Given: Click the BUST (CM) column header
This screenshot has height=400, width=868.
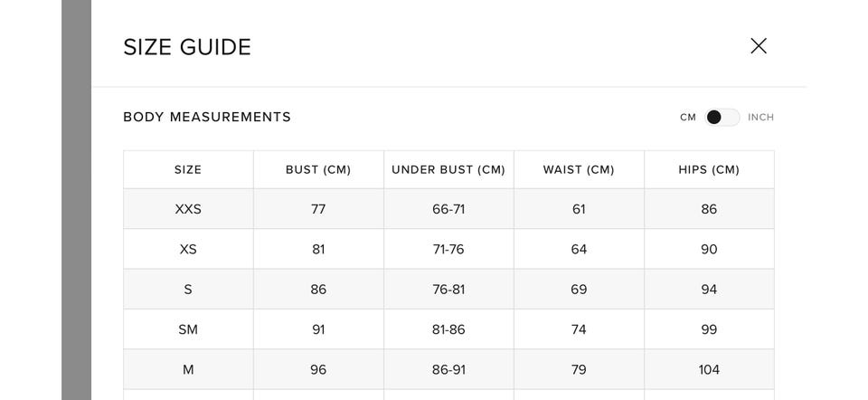Looking at the screenshot, I should point(318,169).
